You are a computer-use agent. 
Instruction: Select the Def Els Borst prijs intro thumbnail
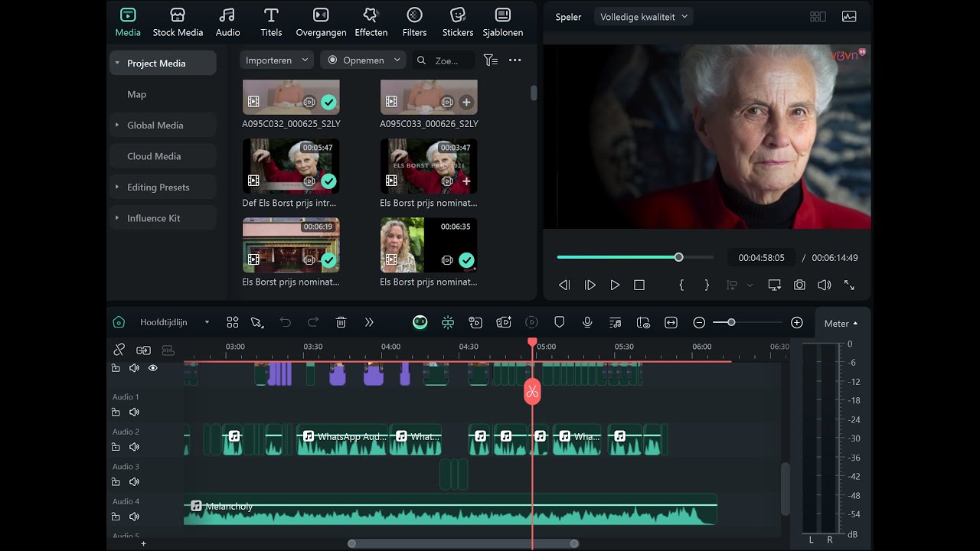291,166
